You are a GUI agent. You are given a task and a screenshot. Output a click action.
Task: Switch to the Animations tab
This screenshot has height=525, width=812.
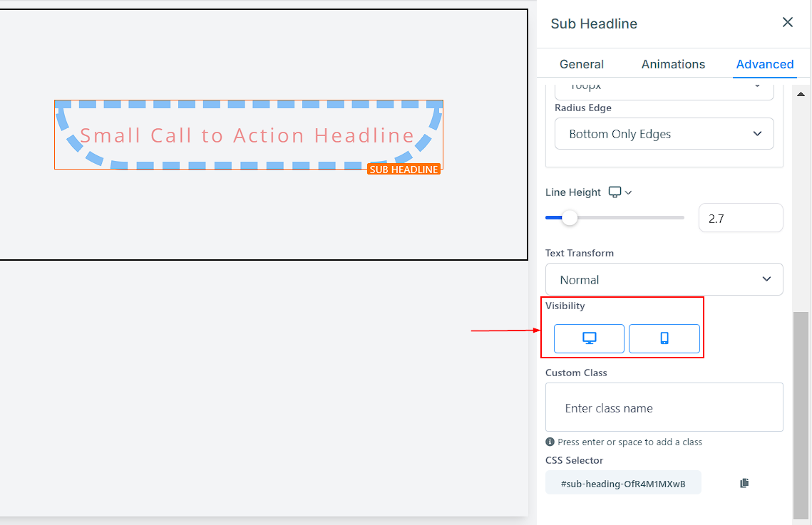coord(673,64)
